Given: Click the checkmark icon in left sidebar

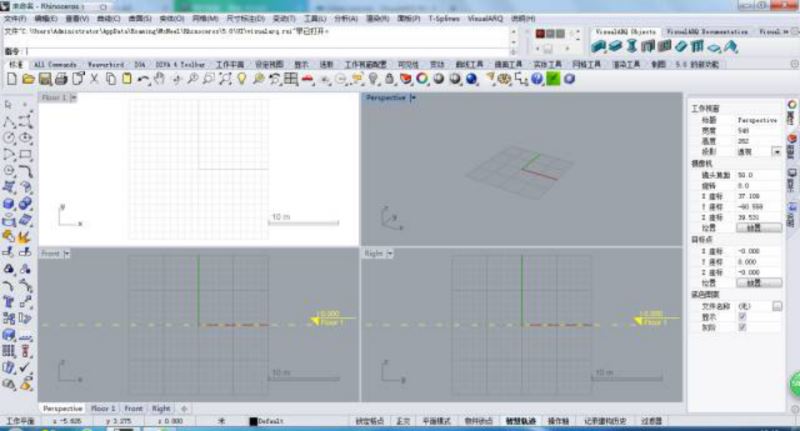Looking at the screenshot, I should pos(26,367).
